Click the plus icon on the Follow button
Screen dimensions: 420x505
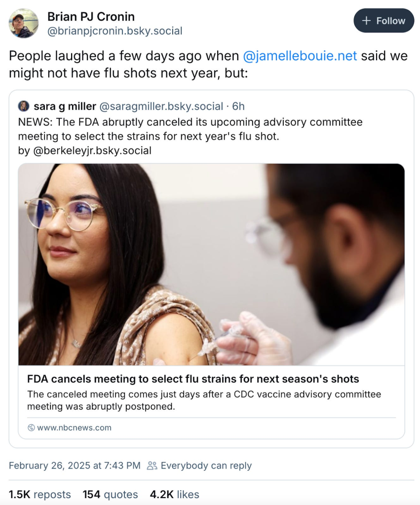coord(365,21)
